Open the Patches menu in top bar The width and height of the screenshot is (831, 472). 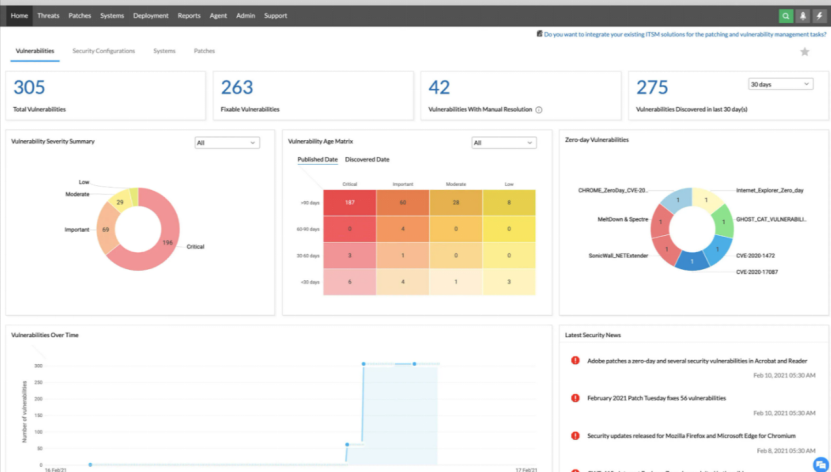click(79, 16)
